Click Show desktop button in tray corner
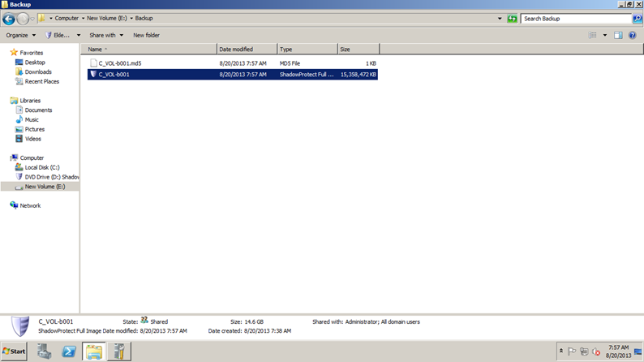This screenshot has width=644, height=362. coord(638,351)
